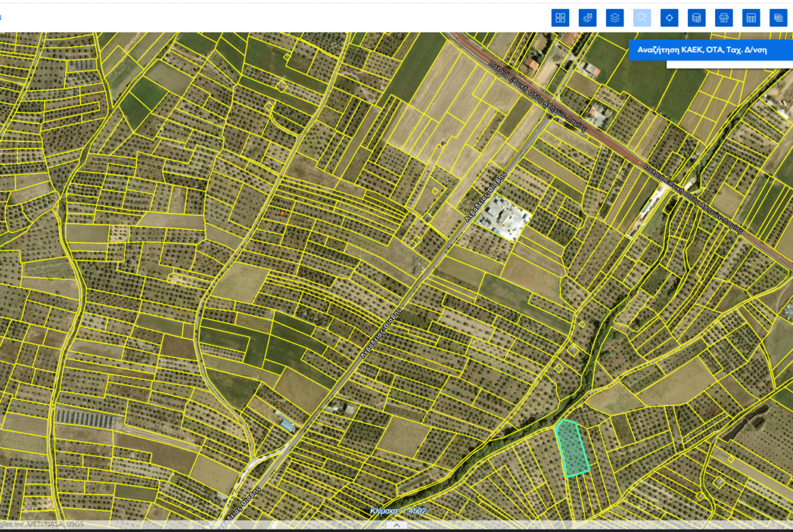The width and height of the screenshot is (793, 532).
Task: Toggle the highlighted magnifier search tool
Action: point(643,18)
